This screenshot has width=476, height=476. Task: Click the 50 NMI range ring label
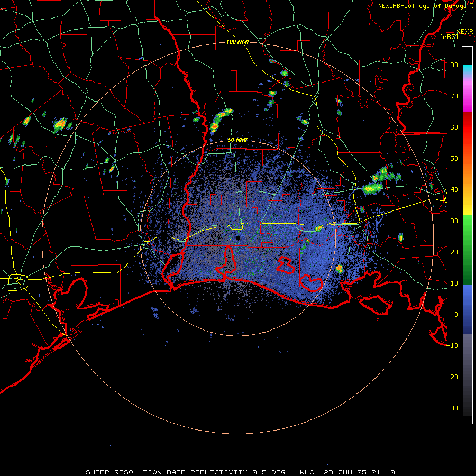tap(237, 140)
